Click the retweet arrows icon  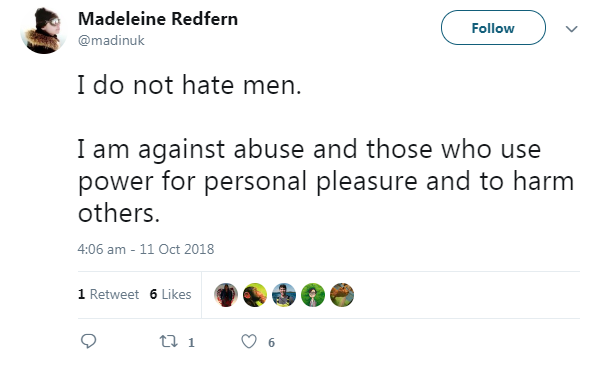[169, 342]
